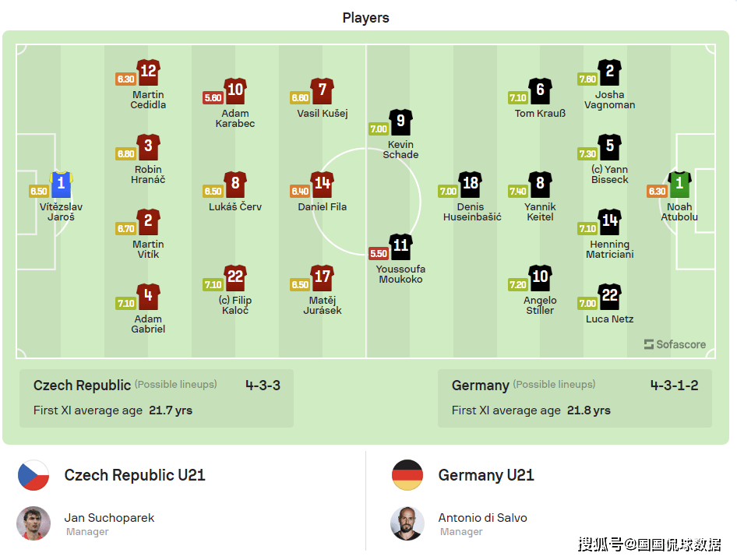Screen dimensions: 737x560
Task: Click the Czech Republic 4-3-3 lineup panel
Action: [x=157, y=398]
